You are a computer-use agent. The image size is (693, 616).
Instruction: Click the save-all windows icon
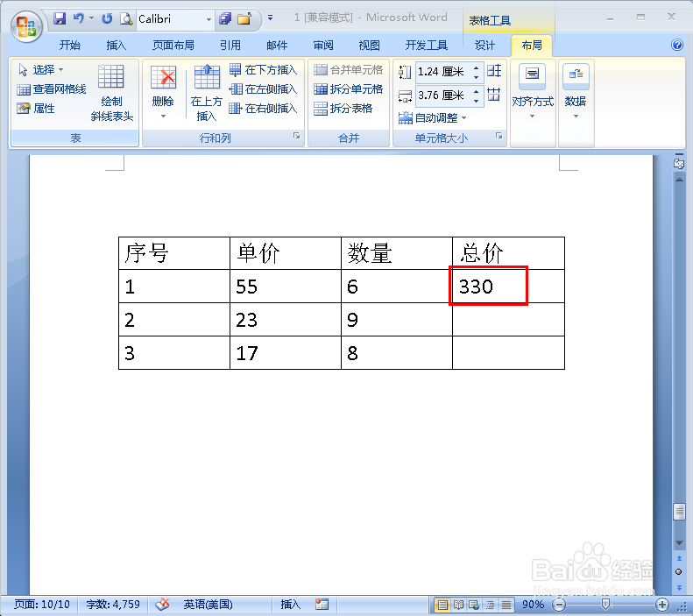click(225, 18)
